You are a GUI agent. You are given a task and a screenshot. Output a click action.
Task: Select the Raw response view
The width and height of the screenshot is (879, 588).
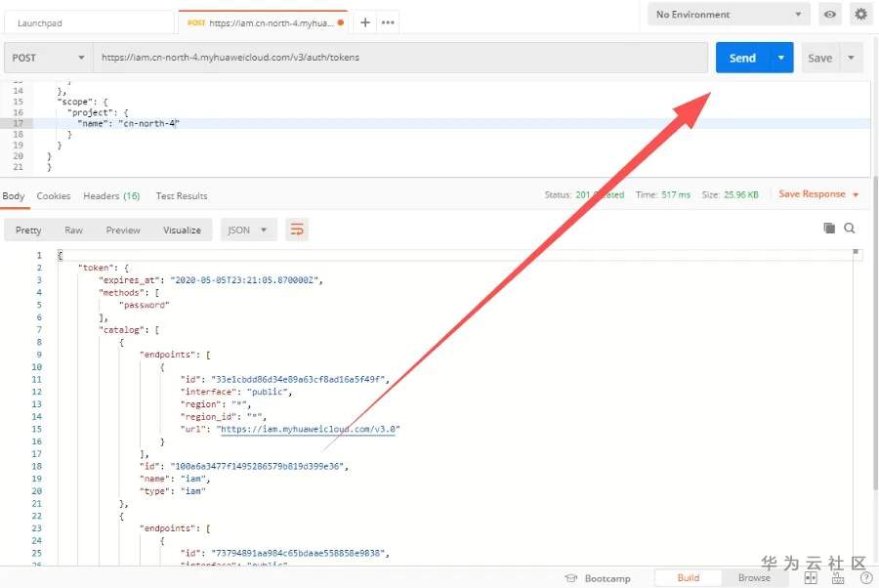73,231
